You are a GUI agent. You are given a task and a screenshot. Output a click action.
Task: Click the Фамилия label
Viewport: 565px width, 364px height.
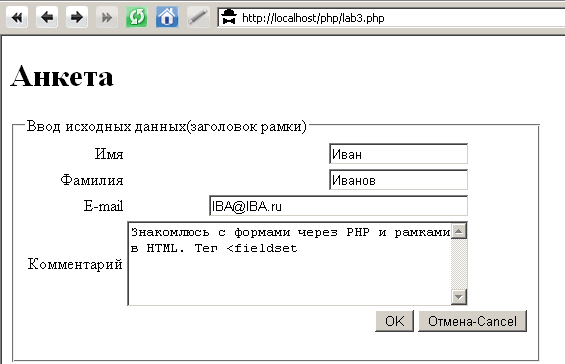(92, 180)
